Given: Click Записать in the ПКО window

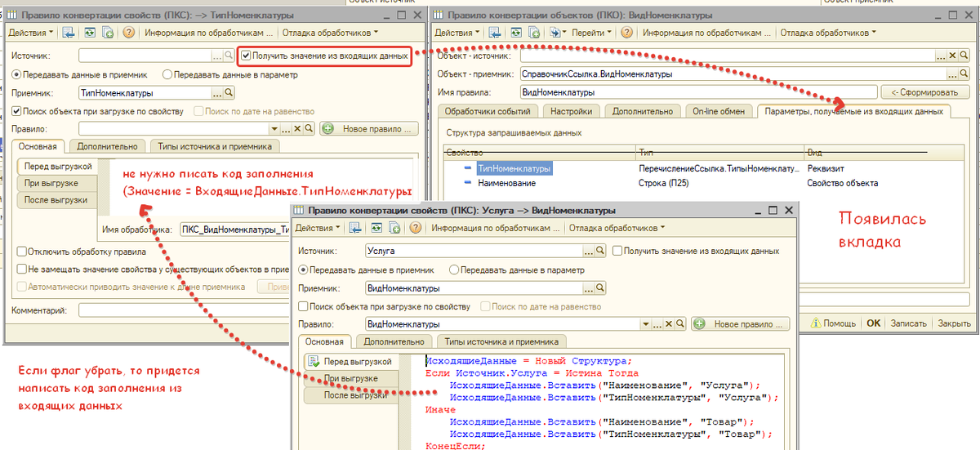Looking at the screenshot, I should 907,323.
